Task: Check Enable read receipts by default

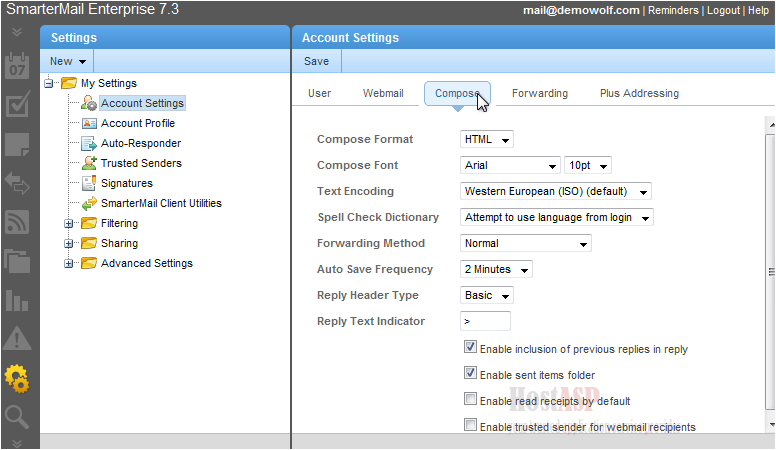Action: pyautogui.click(x=470, y=399)
